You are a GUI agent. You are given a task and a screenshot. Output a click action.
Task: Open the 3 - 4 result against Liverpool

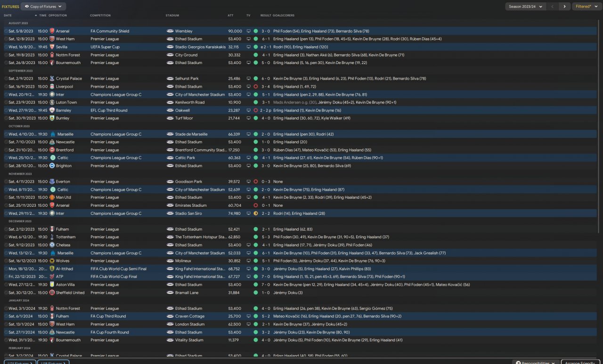266,87
